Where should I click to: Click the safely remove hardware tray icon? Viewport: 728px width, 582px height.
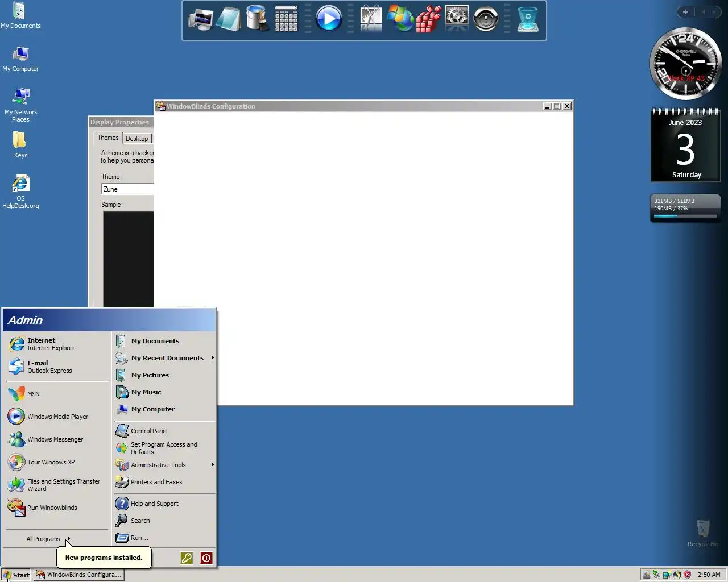coord(656,575)
